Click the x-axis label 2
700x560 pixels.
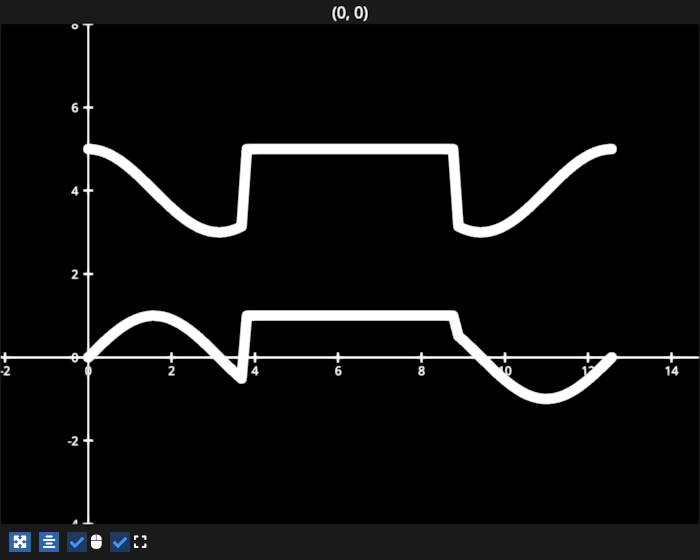click(171, 371)
